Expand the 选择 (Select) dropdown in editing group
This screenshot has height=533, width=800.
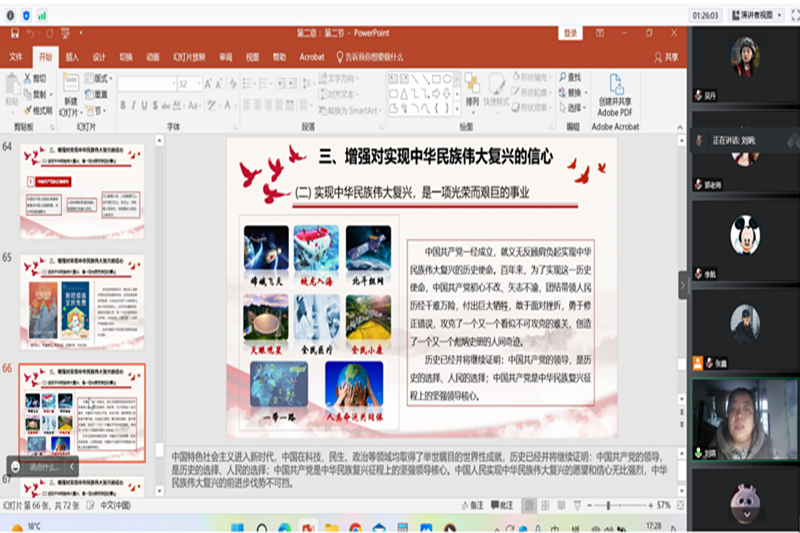(x=574, y=107)
